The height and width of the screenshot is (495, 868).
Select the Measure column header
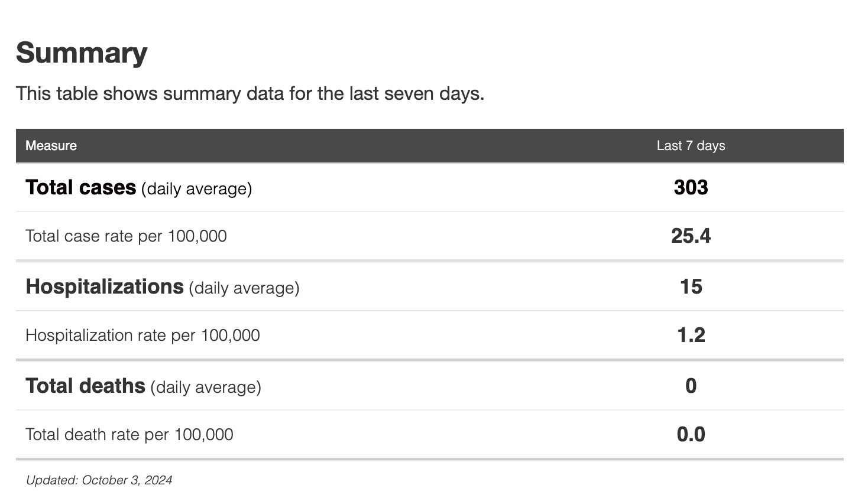pos(51,146)
